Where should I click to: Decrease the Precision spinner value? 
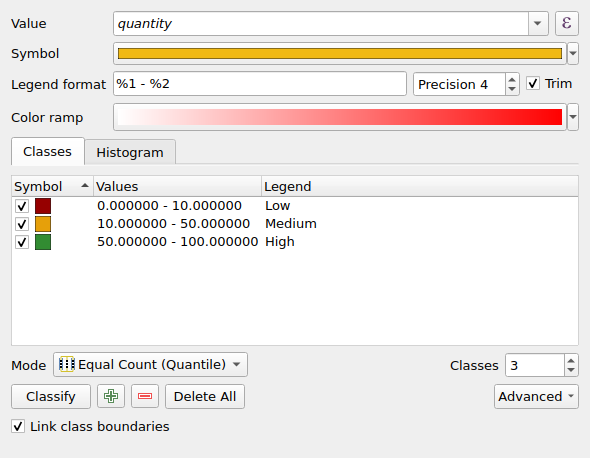click(512, 89)
